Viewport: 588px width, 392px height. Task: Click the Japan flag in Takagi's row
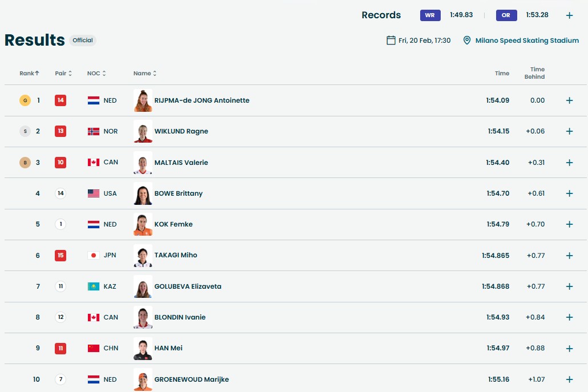point(94,255)
